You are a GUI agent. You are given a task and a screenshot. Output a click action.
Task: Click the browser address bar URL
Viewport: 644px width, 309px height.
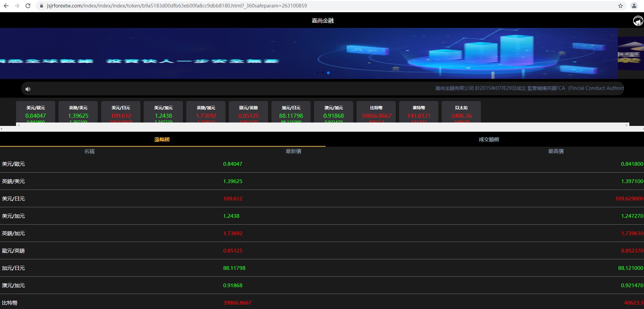point(177,6)
